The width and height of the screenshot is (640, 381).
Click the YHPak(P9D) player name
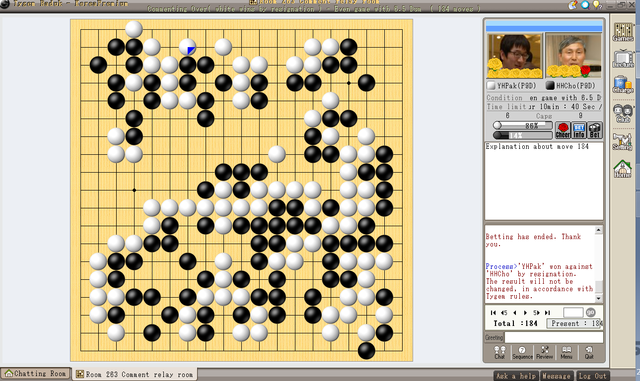516,86
